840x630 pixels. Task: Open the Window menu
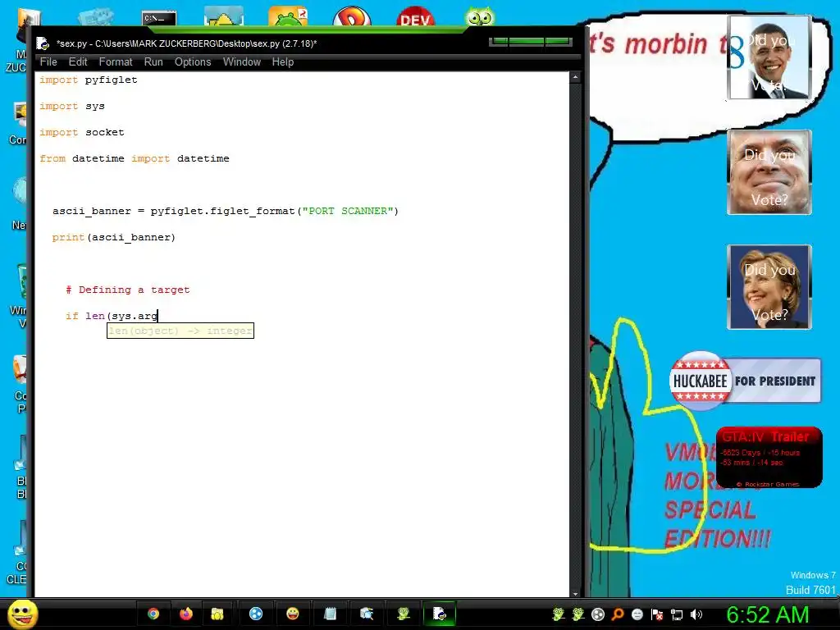coord(242,62)
